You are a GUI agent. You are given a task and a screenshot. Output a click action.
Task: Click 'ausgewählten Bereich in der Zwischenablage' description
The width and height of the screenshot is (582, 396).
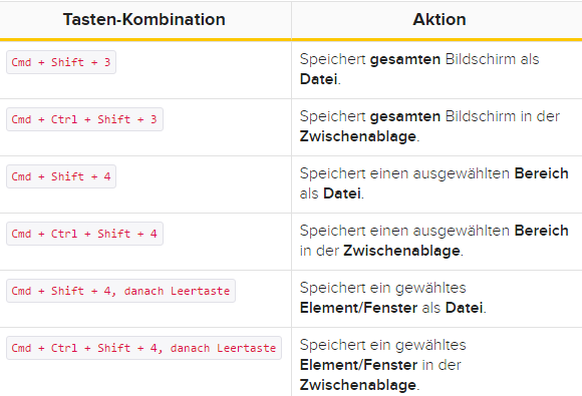click(x=434, y=240)
